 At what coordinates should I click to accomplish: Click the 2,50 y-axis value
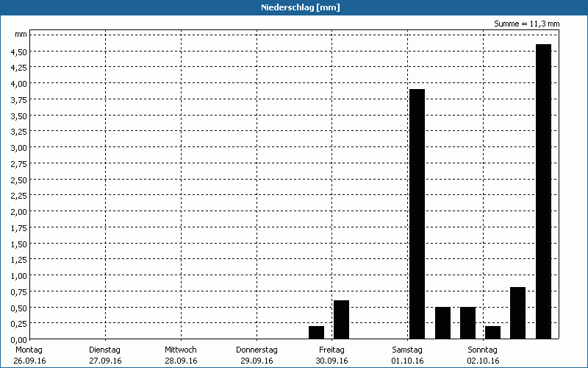tap(19, 180)
